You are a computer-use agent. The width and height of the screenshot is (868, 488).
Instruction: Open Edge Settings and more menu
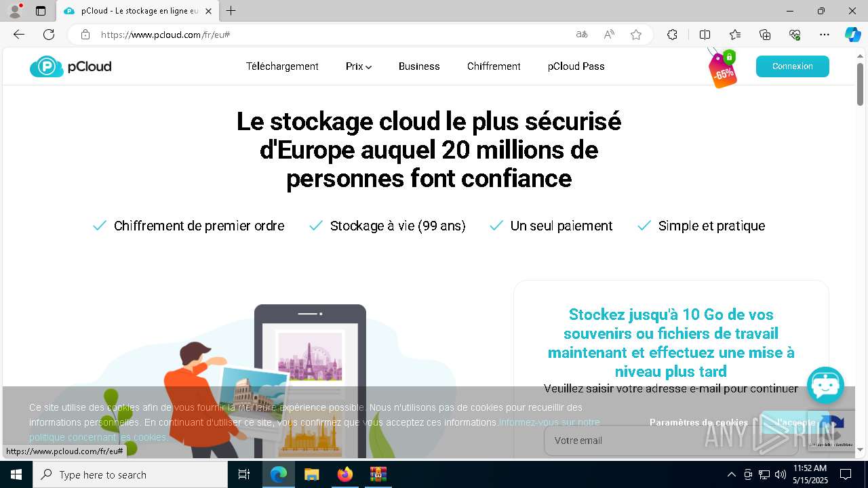(825, 35)
